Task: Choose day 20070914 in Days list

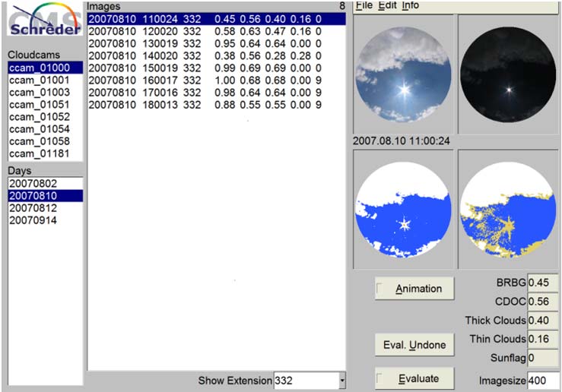Action: (x=33, y=220)
